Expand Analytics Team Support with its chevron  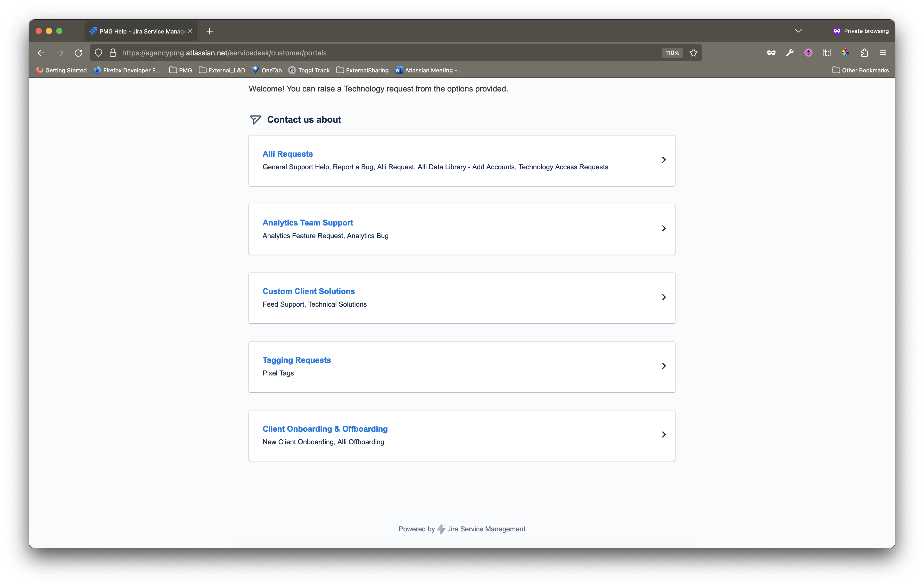(664, 229)
